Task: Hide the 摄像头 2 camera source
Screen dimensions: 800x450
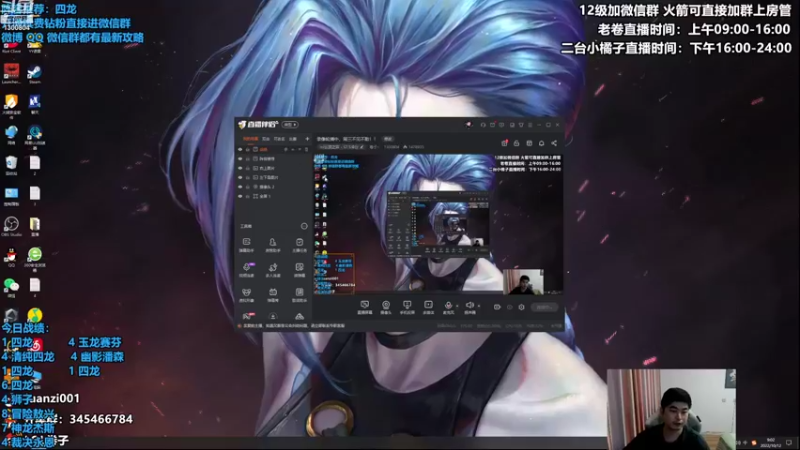Action: [240, 187]
